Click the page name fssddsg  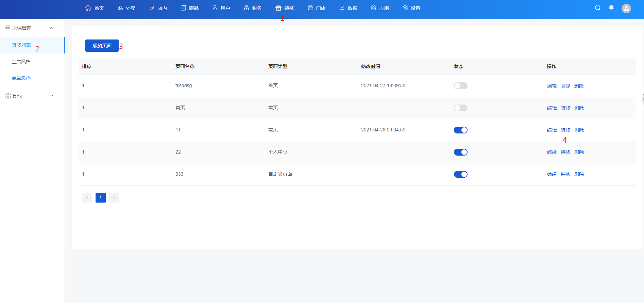click(x=184, y=85)
